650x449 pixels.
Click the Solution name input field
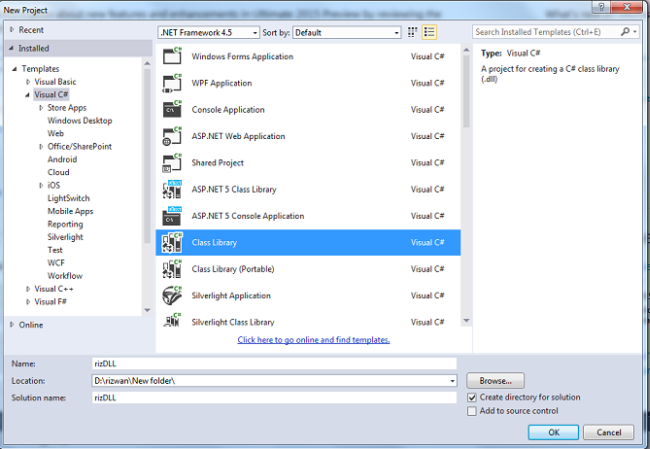(x=274, y=398)
